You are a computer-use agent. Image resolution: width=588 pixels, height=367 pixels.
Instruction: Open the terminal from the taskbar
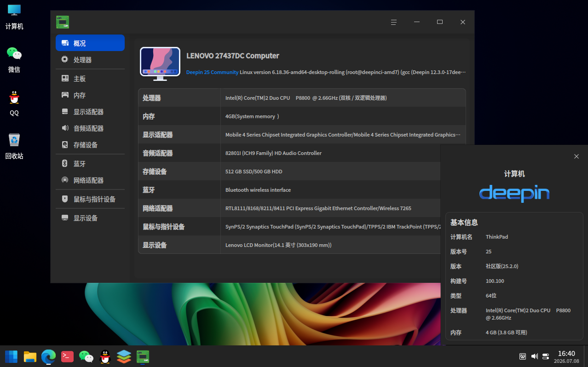[x=67, y=356]
